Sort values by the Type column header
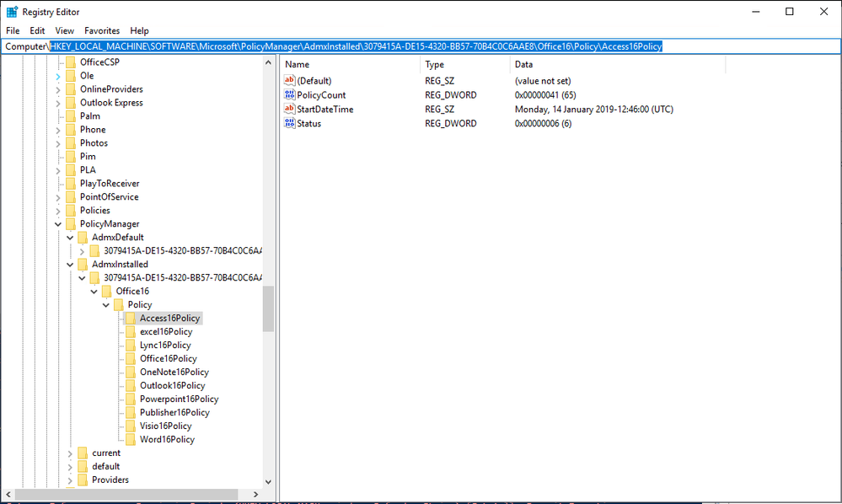Viewport: 842px width, 504px height. coord(465,64)
